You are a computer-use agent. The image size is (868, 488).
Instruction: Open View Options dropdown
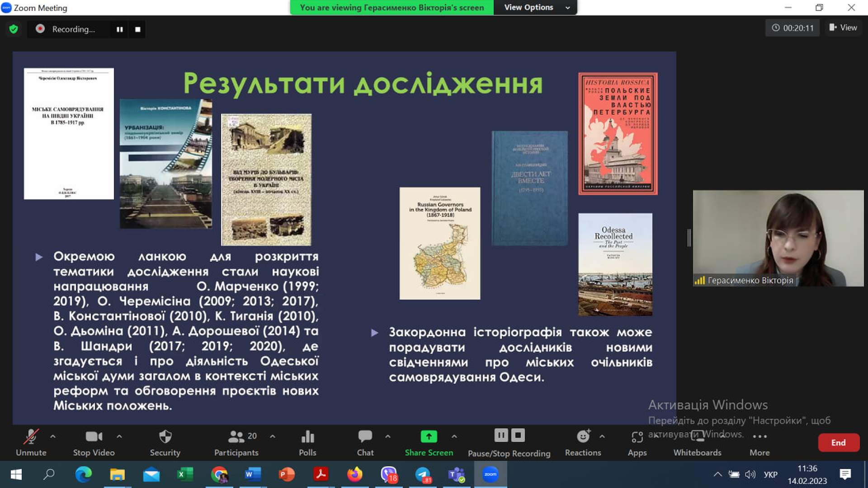pos(536,7)
